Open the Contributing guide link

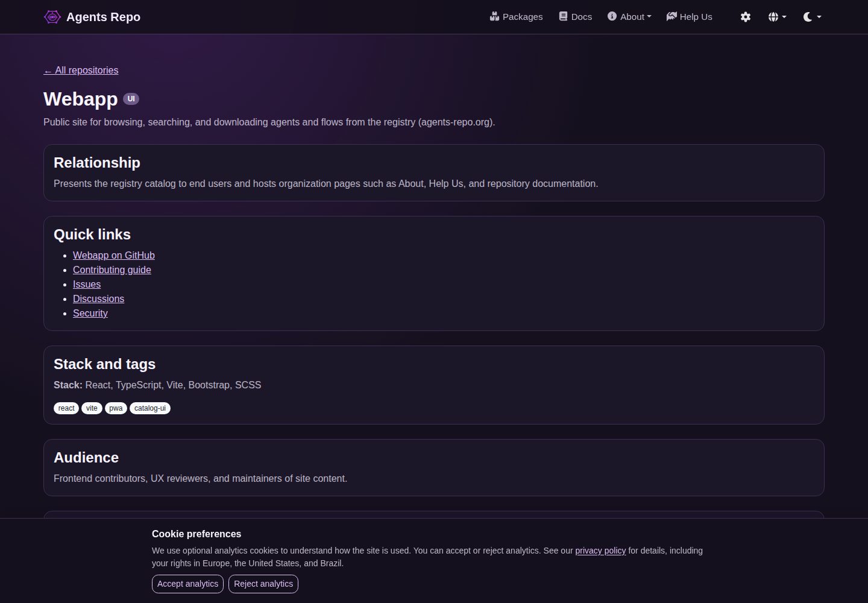point(112,270)
